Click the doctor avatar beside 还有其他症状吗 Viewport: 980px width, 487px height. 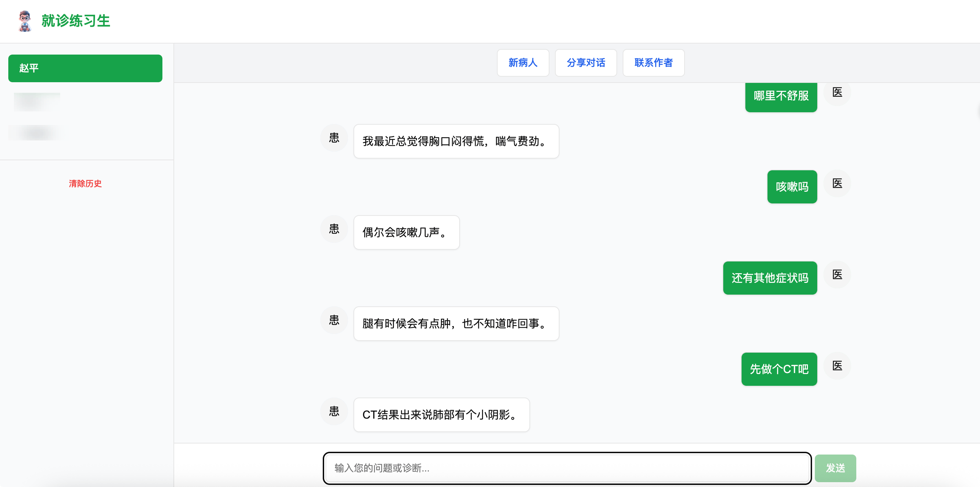point(837,275)
